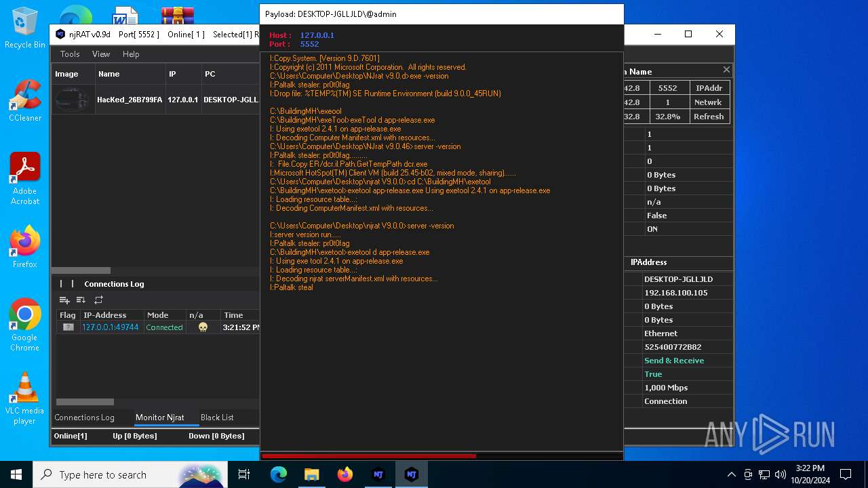868x488 pixels.
Task: Click the Online[1] status bar entry
Action: point(71,436)
